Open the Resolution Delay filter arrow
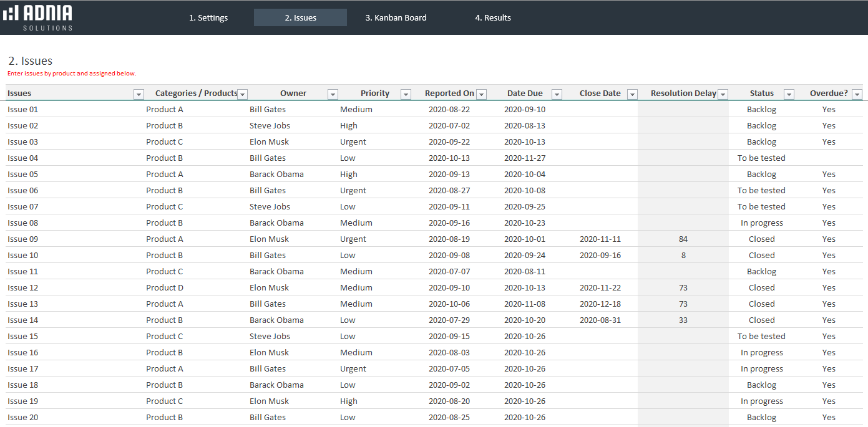Screen dimensions: 868x427 (x=723, y=94)
